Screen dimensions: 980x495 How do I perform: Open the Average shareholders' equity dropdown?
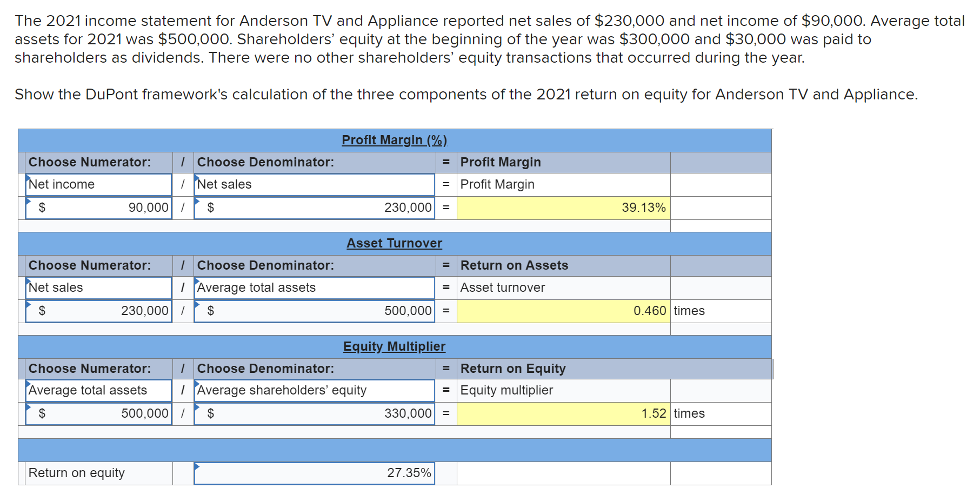314,390
